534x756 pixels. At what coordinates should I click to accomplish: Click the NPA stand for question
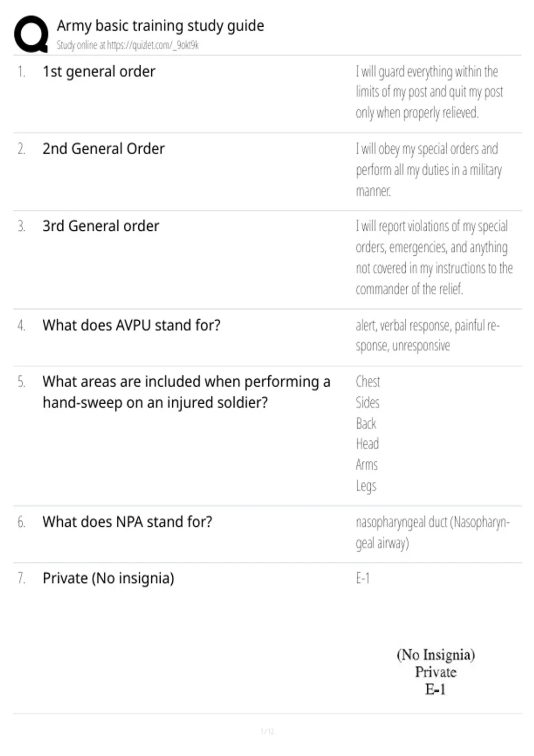(127, 522)
